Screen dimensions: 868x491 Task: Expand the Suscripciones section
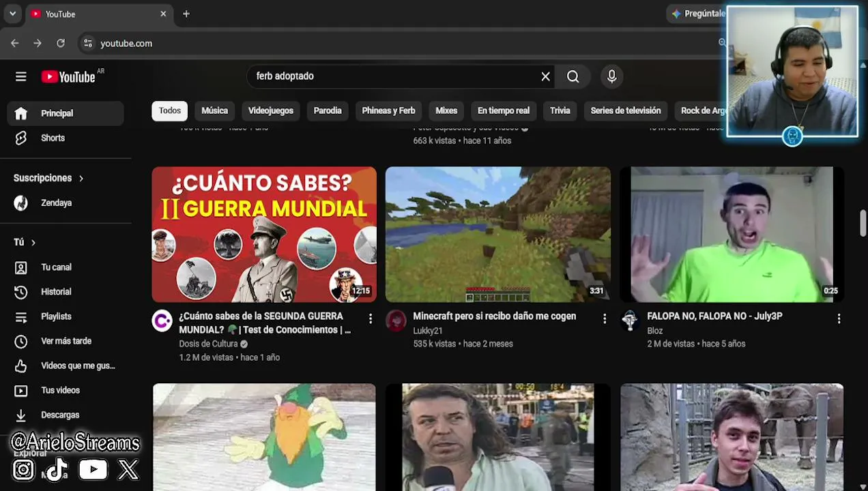tap(48, 178)
